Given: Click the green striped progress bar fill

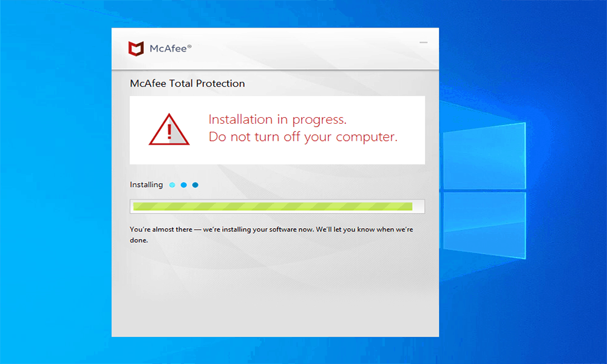Looking at the screenshot, I should tap(273, 206).
